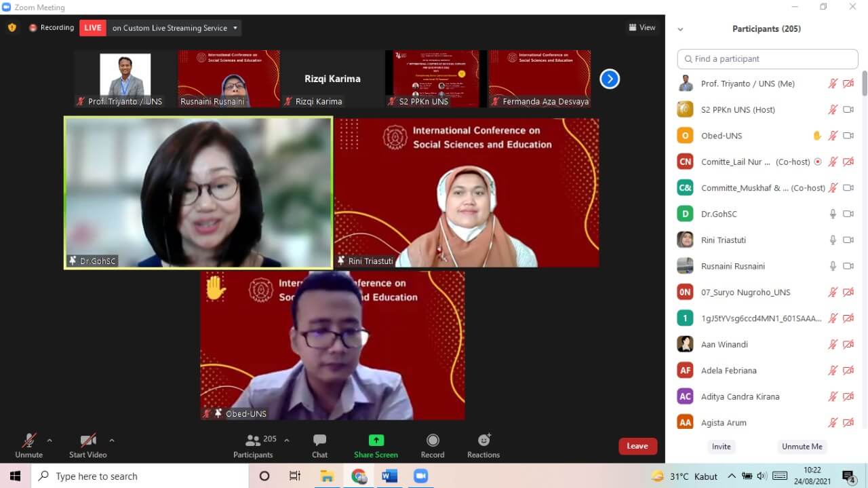
Task: Collapse the Participants panel chevron
Action: [680, 29]
